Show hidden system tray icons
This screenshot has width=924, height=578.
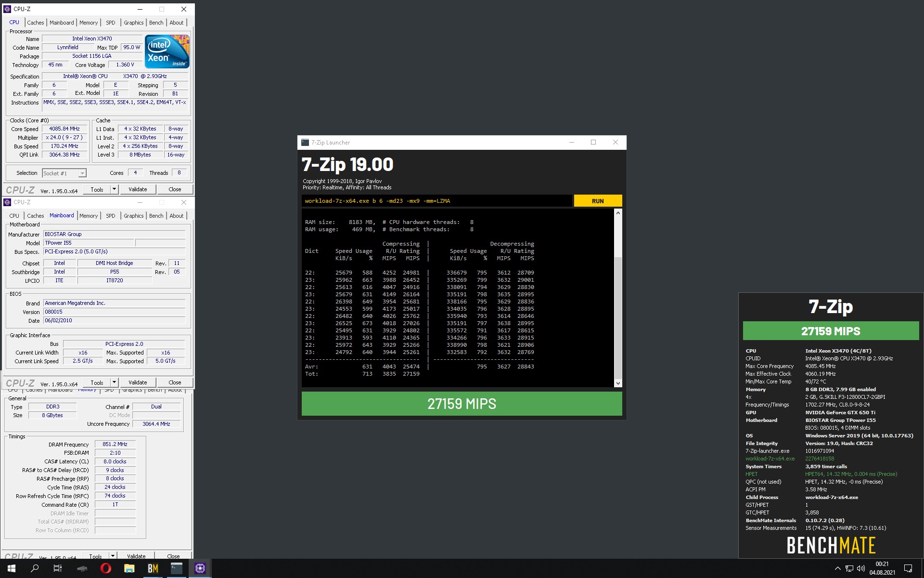[837, 569]
